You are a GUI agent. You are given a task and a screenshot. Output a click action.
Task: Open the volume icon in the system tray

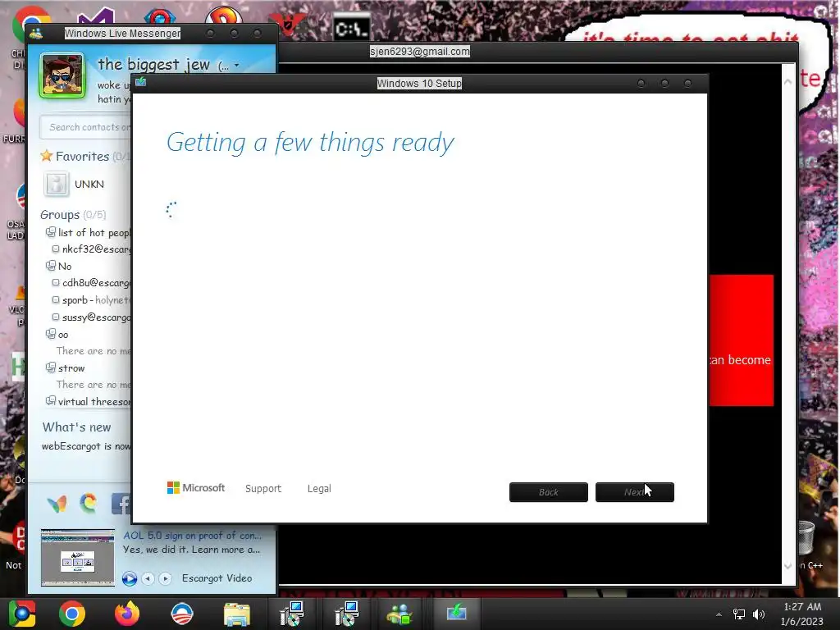pos(759,614)
